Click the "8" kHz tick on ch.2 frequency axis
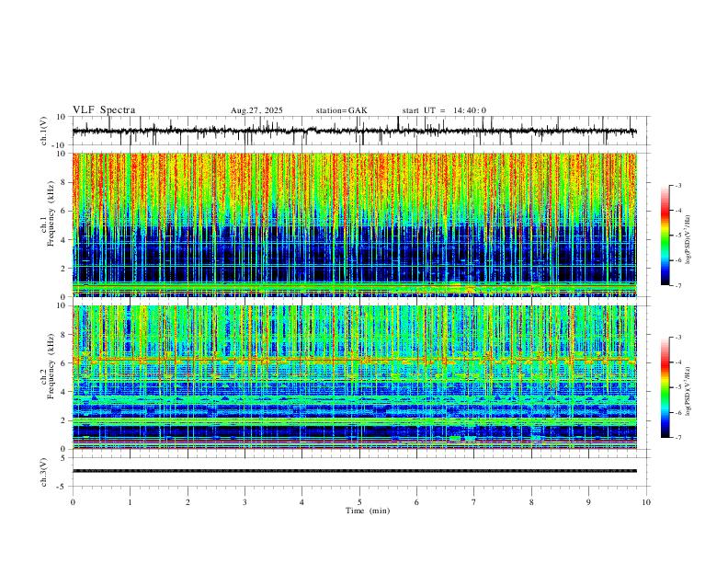The height and width of the screenshot is (563, 728). tap(64, 335)
